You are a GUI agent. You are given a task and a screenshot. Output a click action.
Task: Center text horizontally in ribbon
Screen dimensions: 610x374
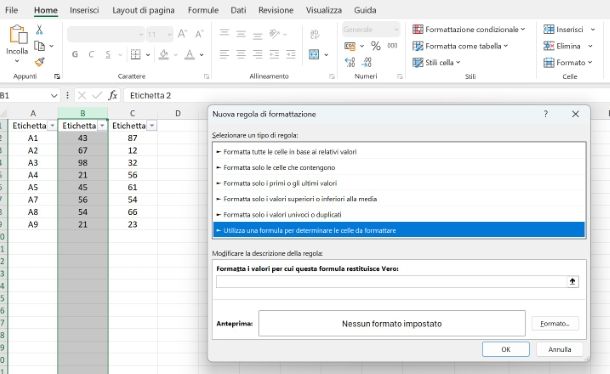click(x=241, y=54)
